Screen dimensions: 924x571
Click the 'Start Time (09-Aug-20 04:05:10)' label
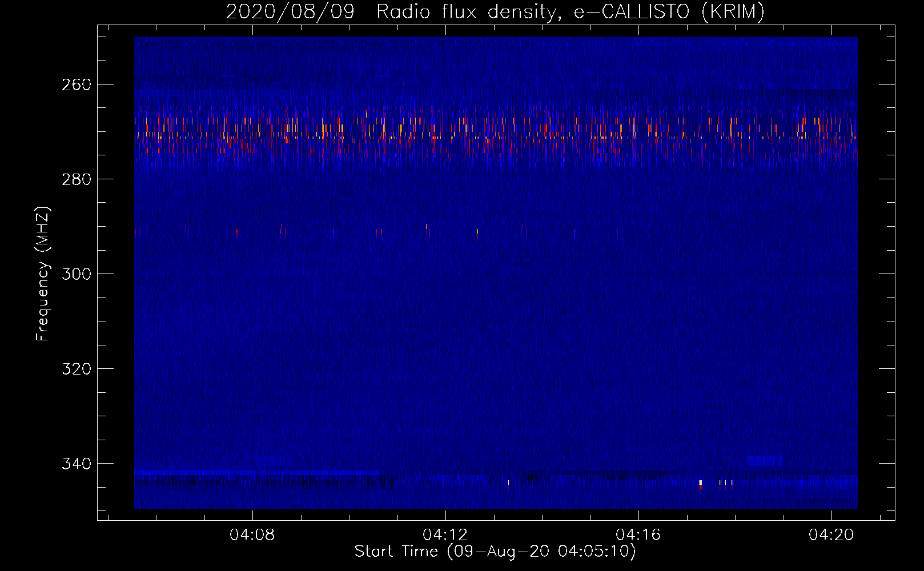pos(495,552)
